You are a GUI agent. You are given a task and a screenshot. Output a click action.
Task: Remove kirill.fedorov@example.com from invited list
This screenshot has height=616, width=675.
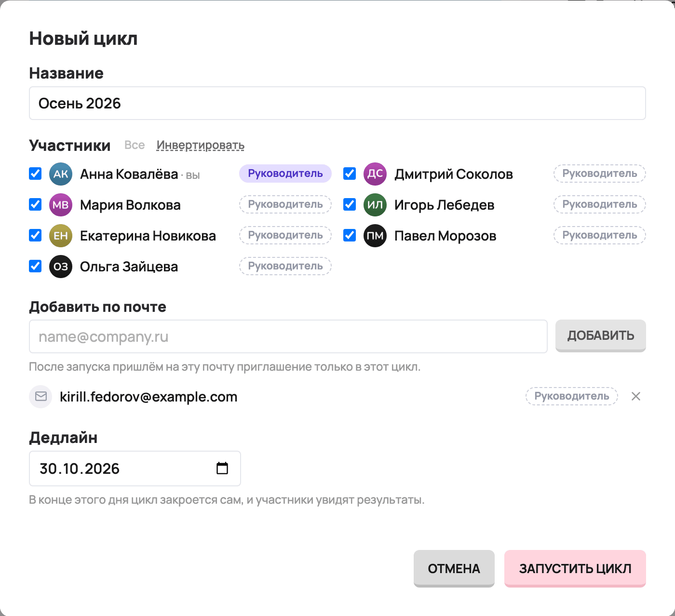(x=636, y=396)
